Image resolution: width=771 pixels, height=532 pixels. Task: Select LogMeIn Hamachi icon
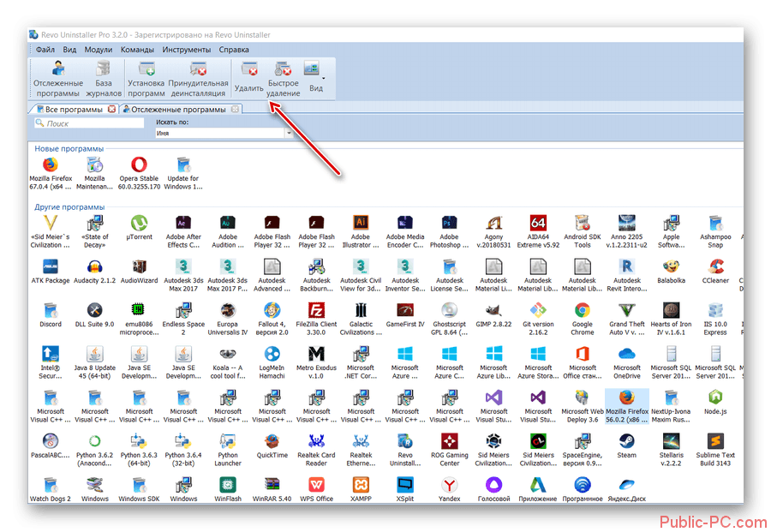pyautogui.click(x=272, y=363)
